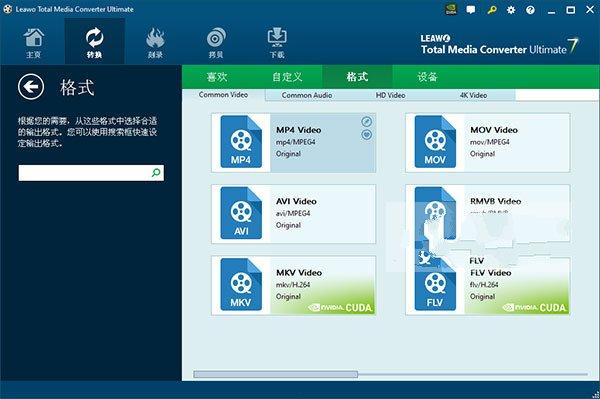The height and width of the screenshot is (399, 600).
Task: Click the edit pencil icon on MP4 Video
Action: click(367, 122)
